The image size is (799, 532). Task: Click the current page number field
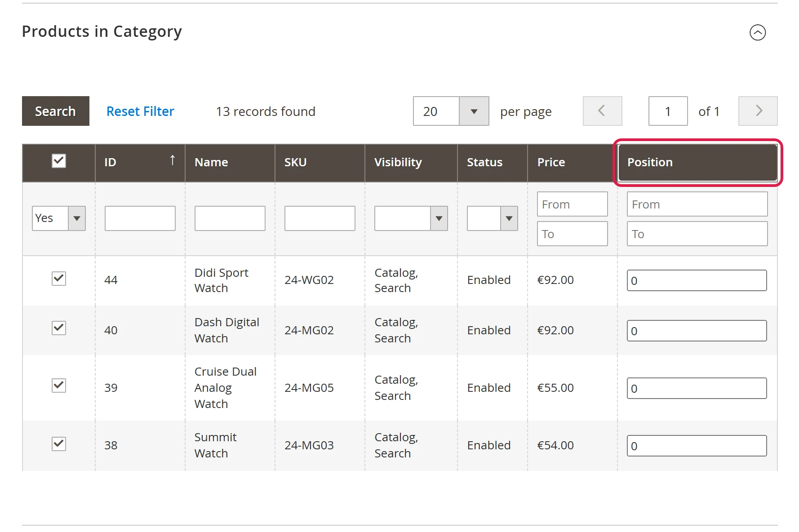tap(668, 111)
